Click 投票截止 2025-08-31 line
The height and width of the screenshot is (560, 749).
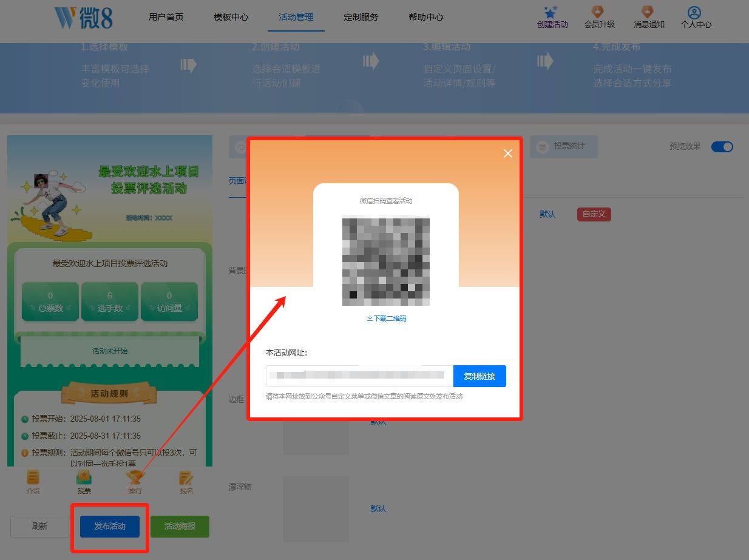coord(81,436)
